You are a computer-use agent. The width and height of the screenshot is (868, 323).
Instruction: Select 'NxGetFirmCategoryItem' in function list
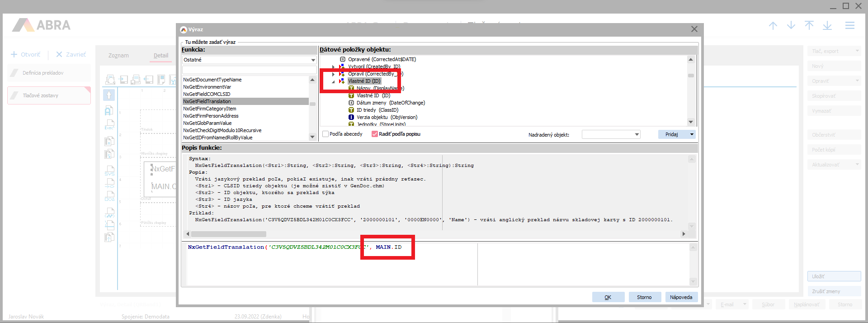[x=210, y=109]
